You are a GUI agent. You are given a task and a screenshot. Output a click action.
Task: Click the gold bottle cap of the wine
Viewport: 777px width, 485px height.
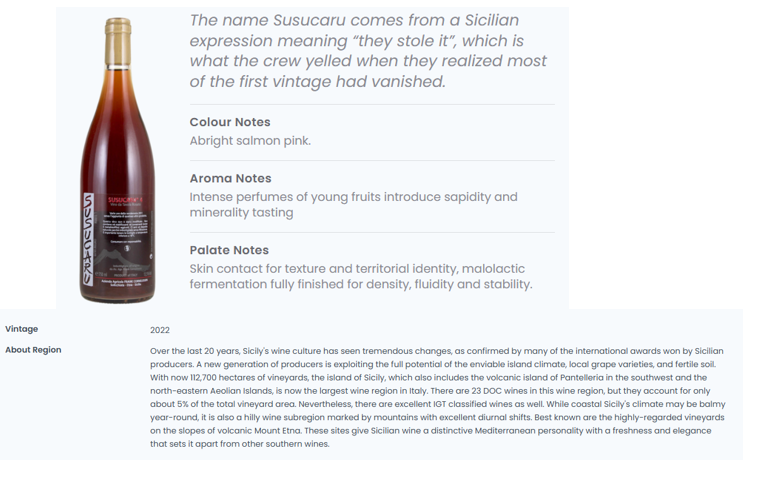tap(118, 42)
